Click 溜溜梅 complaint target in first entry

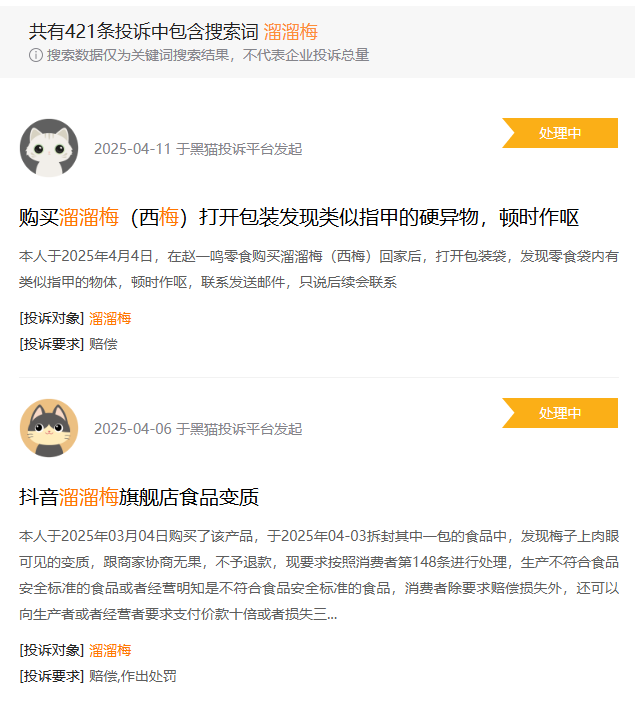pyautogui.click(x=110, y=318)
